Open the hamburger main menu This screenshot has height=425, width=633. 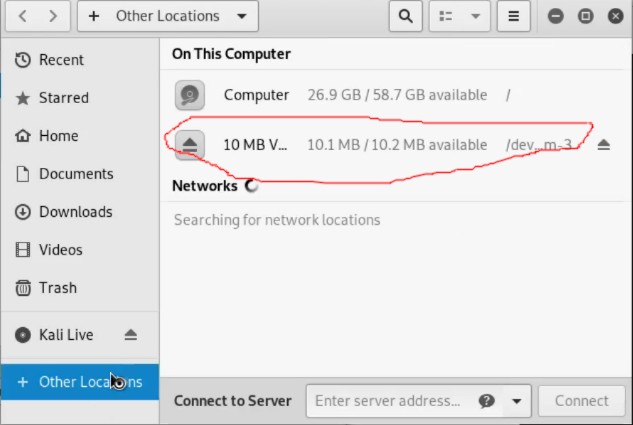coord(513,16)
